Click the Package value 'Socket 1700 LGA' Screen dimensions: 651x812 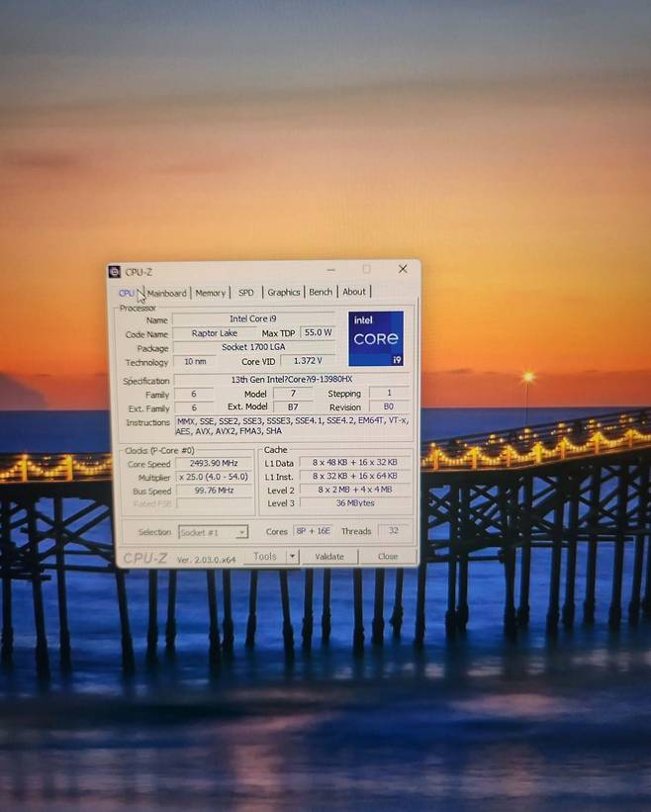(x=253, y=347)
